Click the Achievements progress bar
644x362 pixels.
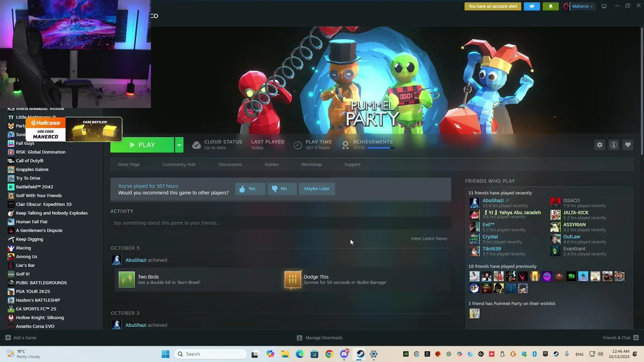click(380, 148)
